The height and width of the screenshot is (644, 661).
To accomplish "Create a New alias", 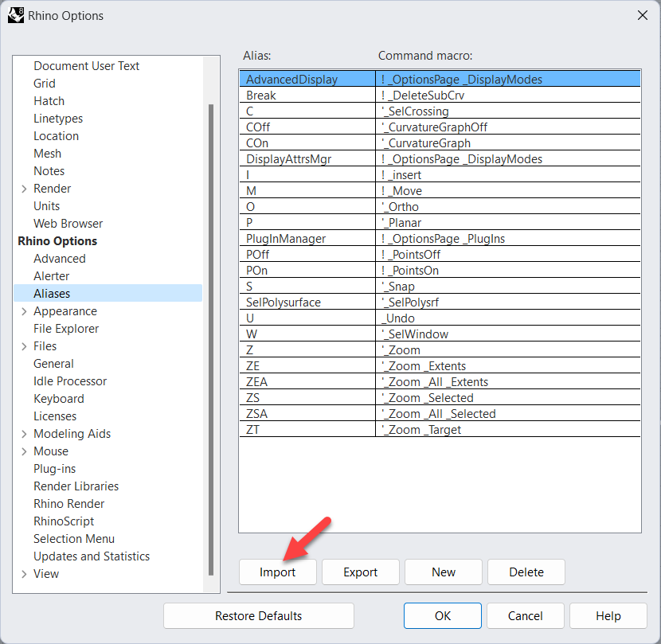I will coord(443,572).
